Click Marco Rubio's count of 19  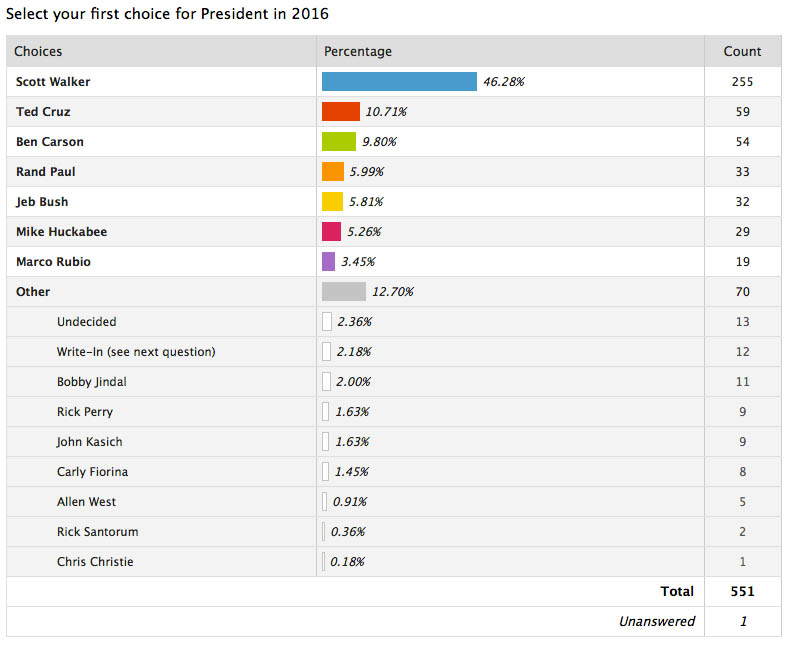pos(742,261)
